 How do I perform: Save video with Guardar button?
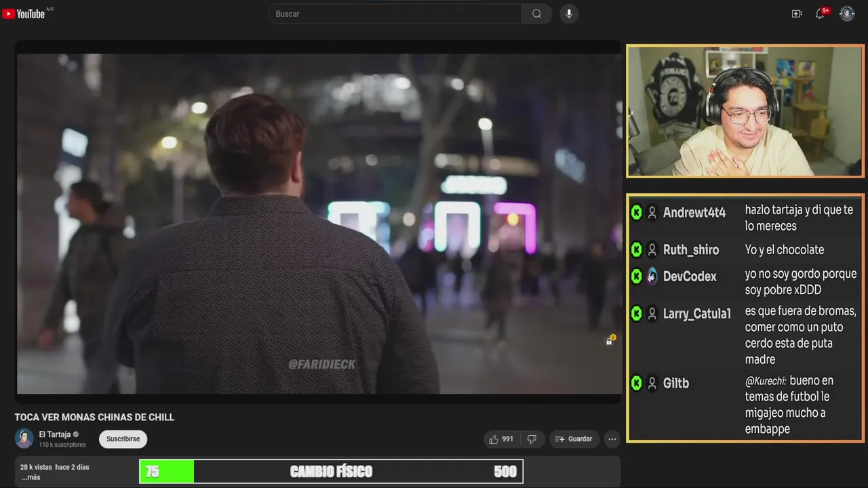574,439
